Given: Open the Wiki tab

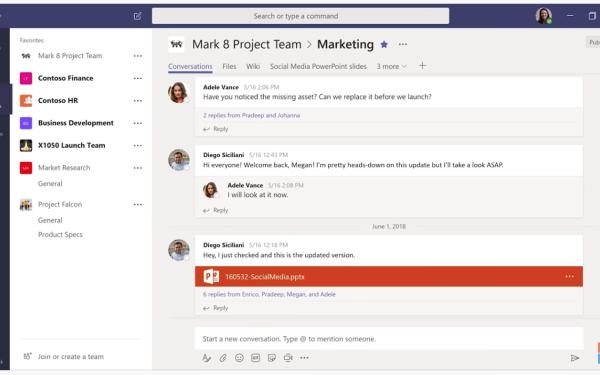Looking at the screenshot, I should point(253,67).
